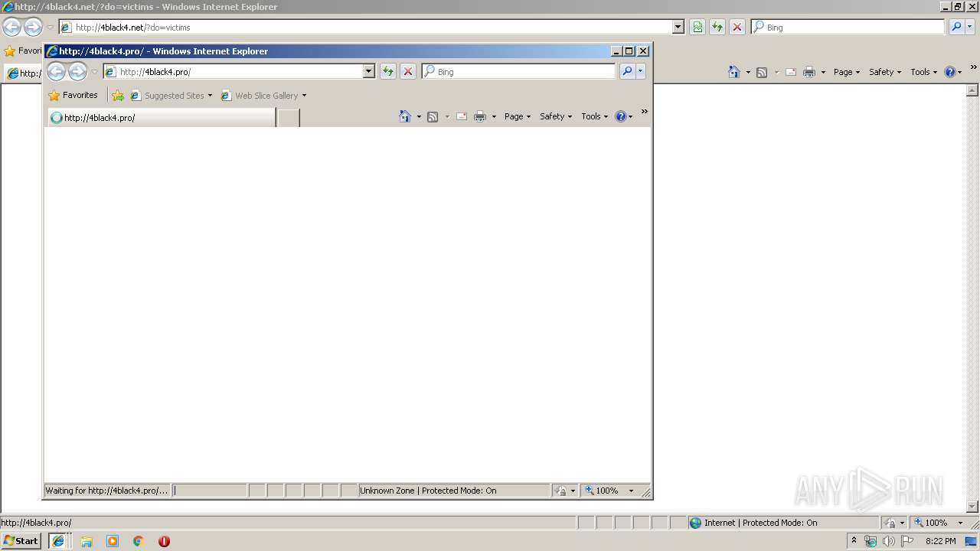The image size is (980, 551).
Task: Click Compatibility View icon in background window
Action: [x=697, y=27]
